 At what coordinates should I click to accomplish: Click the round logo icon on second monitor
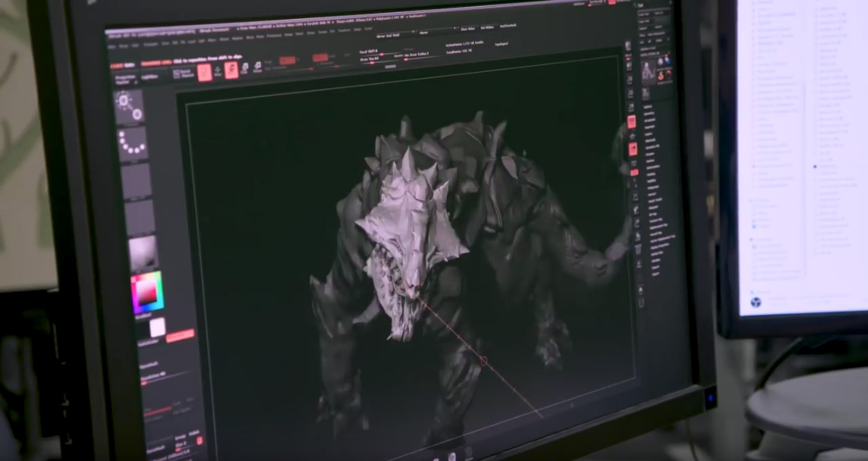click(x=756, y=302)
